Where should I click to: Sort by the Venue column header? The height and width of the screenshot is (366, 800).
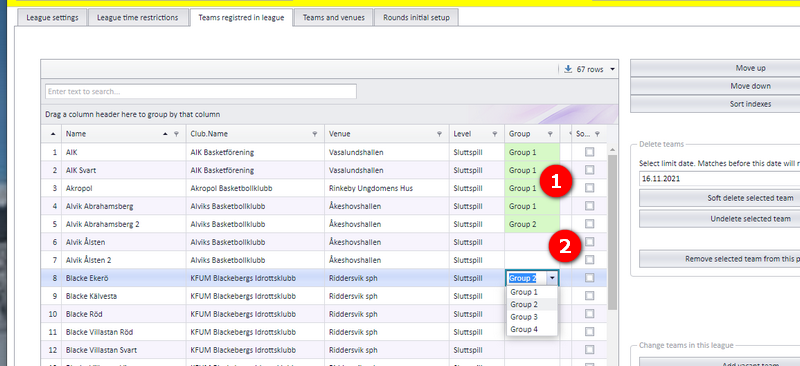(x=387, y=134)
